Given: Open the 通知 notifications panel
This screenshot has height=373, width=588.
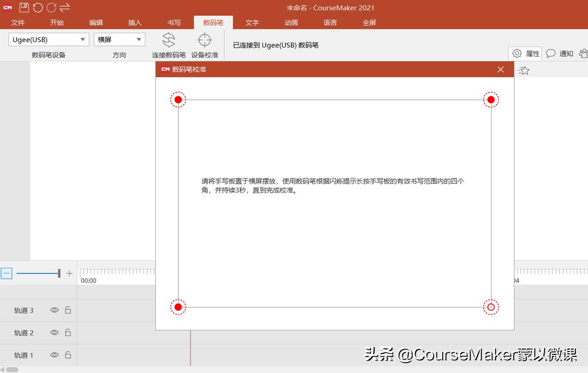Looking at the screenshot, I should click(560, 54).
